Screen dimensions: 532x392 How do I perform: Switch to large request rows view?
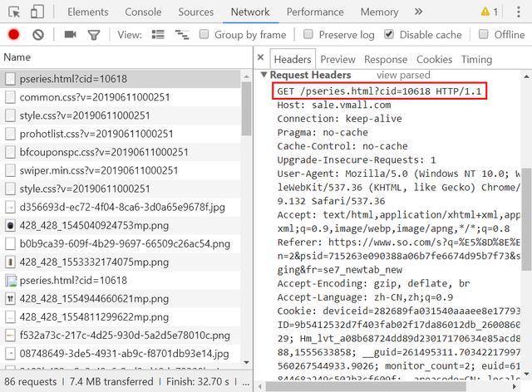point(158,34)
